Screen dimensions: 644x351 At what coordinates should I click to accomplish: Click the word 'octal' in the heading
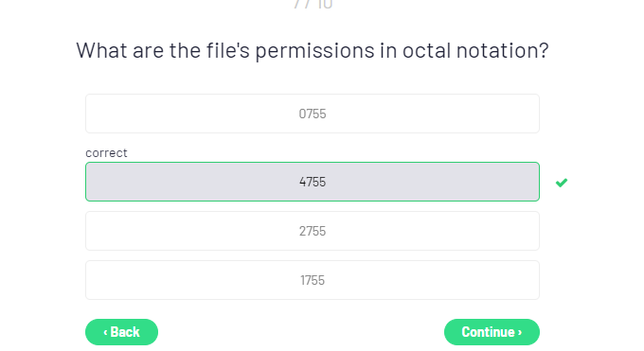(427, 50)
